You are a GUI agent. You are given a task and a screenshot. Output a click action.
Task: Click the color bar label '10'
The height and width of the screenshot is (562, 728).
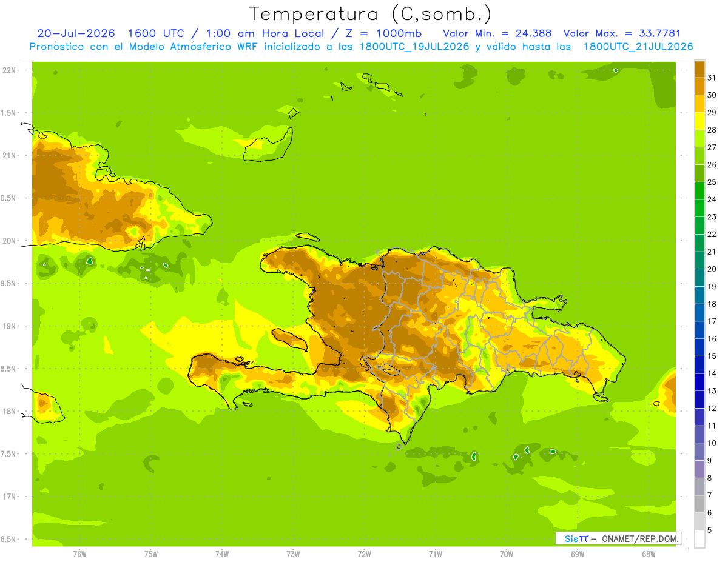[712, 443]
